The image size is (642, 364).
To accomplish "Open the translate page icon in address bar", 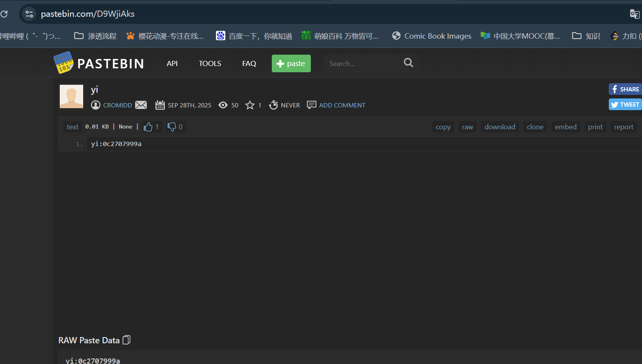I will (x=635, y=14).
